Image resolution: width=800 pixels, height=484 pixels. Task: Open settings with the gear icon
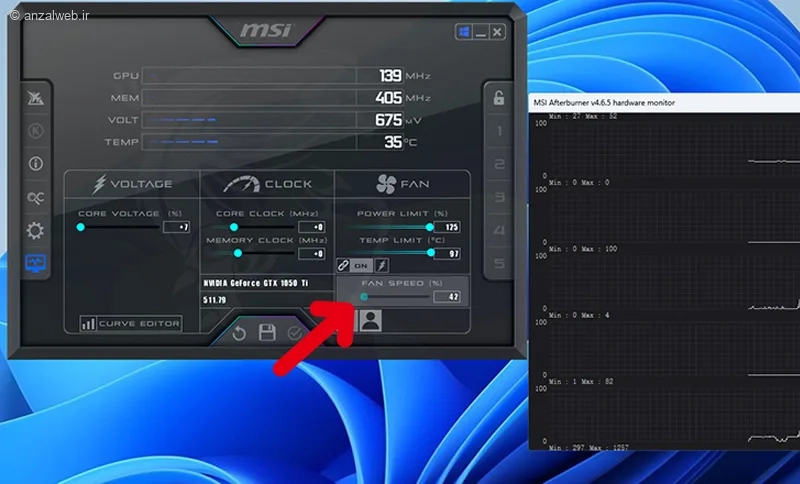(x=36, y=231)
